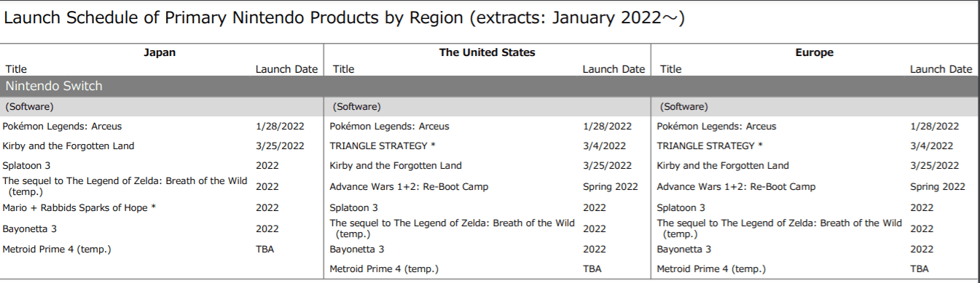Click Mario + Rabbids Sparks of Hope entry

tap(79, 208)
